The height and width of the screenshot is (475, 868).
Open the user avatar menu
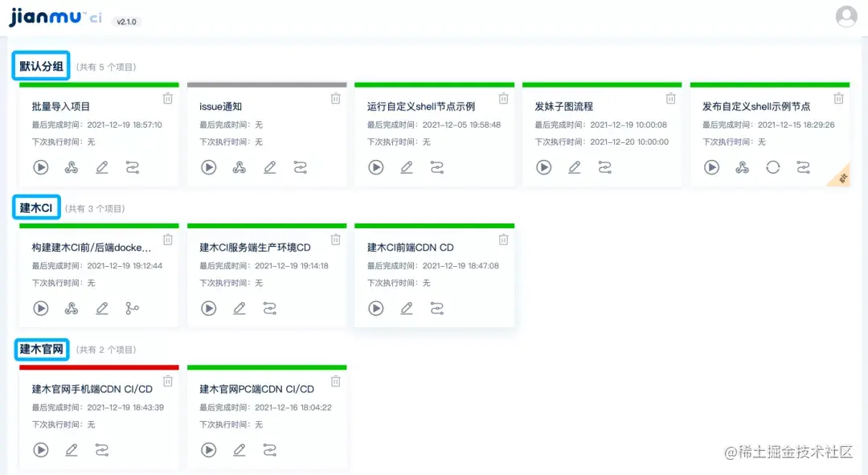pos(846,16)
